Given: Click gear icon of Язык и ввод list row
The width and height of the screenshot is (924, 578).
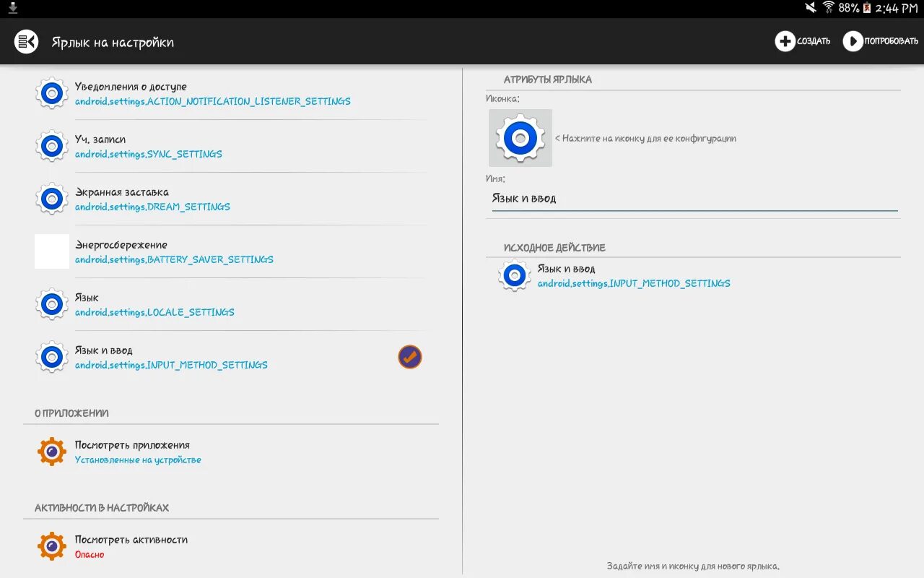Looking at the screenshot, I should click(52, 357).
